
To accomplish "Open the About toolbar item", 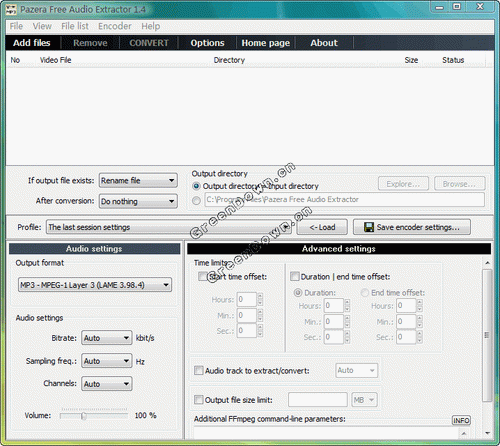I will click(324, 43).
